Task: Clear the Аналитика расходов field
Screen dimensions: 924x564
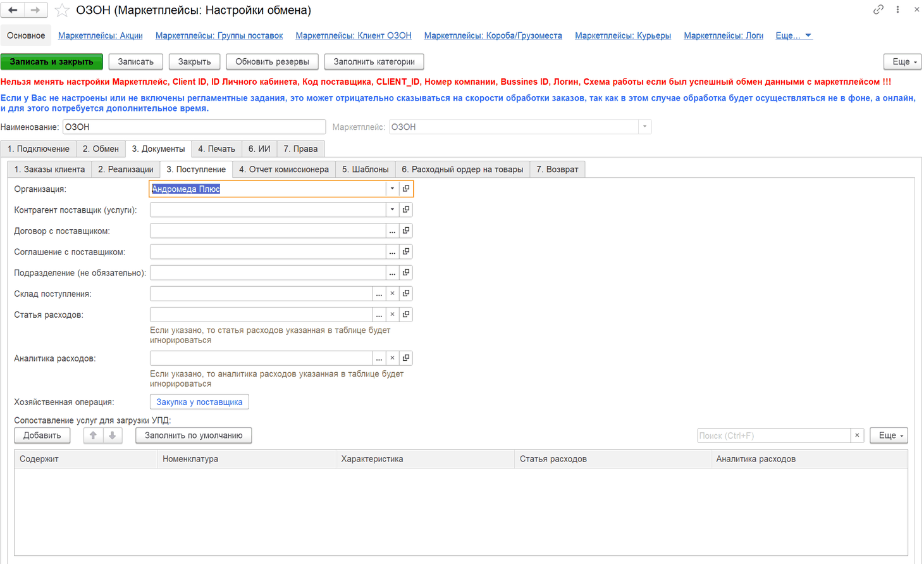Action: (x=392, y=358)
